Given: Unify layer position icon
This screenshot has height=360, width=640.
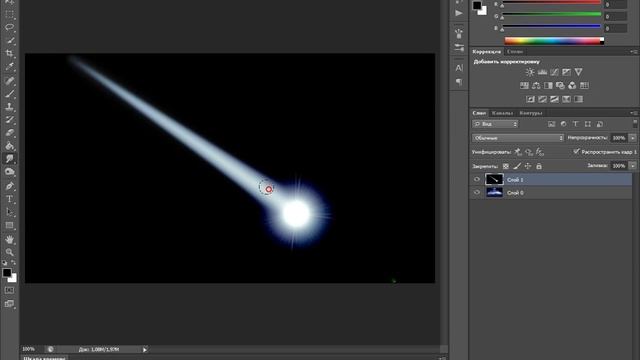Looking at the screenshot, I should 518,152.
